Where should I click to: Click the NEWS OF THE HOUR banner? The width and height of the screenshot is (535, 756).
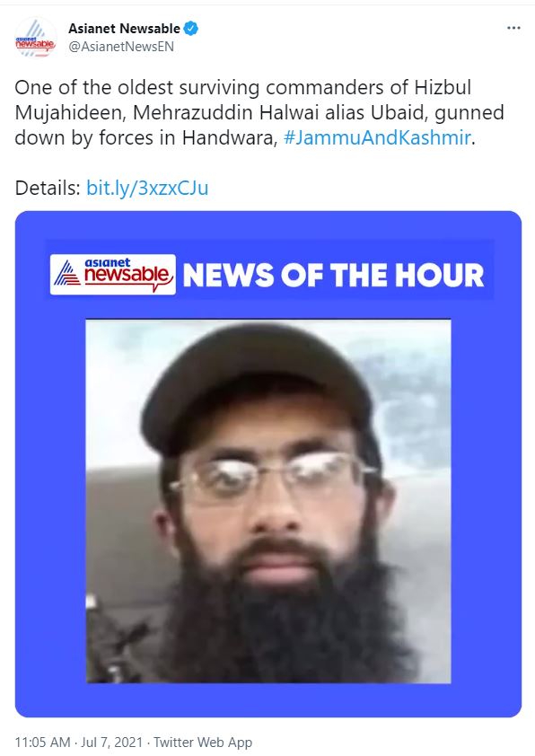[334, 275]
